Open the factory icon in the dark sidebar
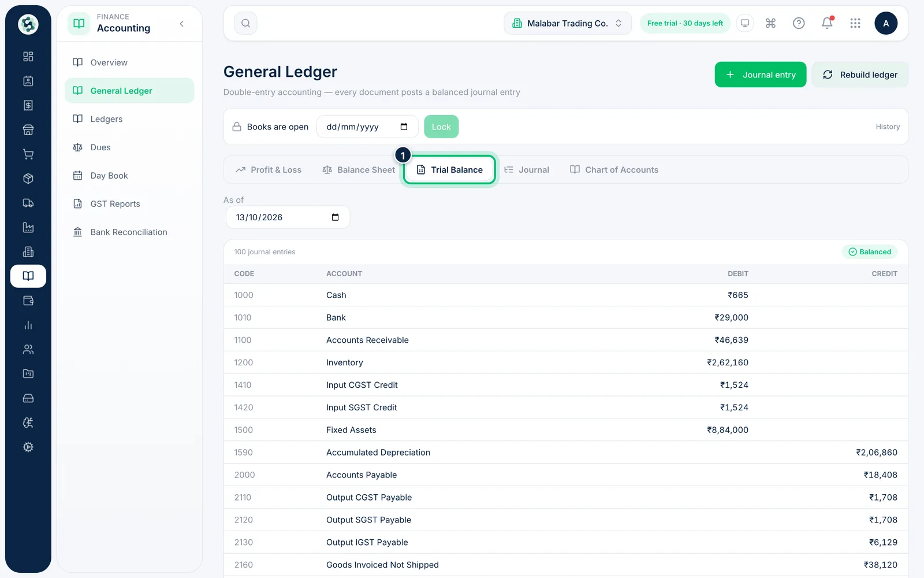924x578 pixels. pos(28,227)
